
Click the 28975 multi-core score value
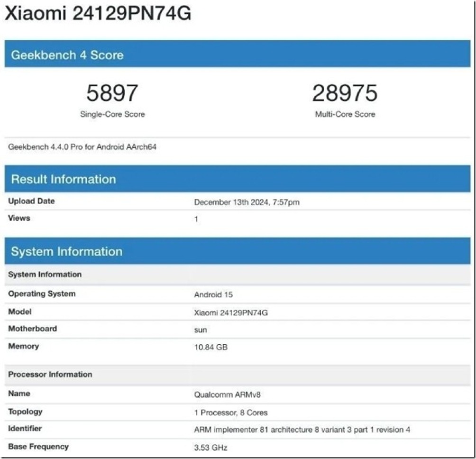tap(345, 93)
